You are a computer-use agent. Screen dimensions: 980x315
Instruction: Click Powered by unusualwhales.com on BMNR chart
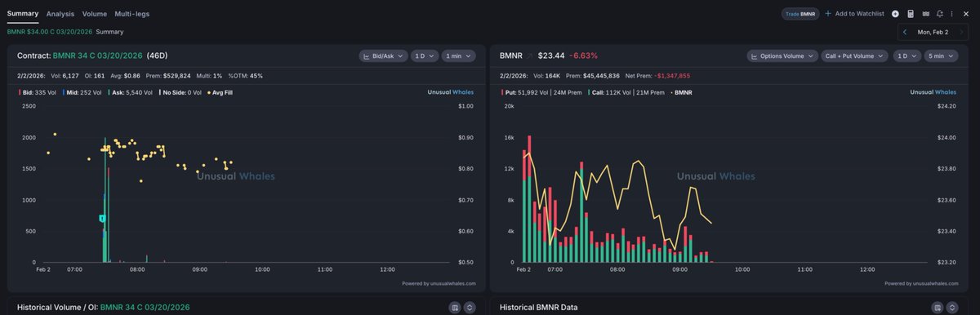pos(921,284)
